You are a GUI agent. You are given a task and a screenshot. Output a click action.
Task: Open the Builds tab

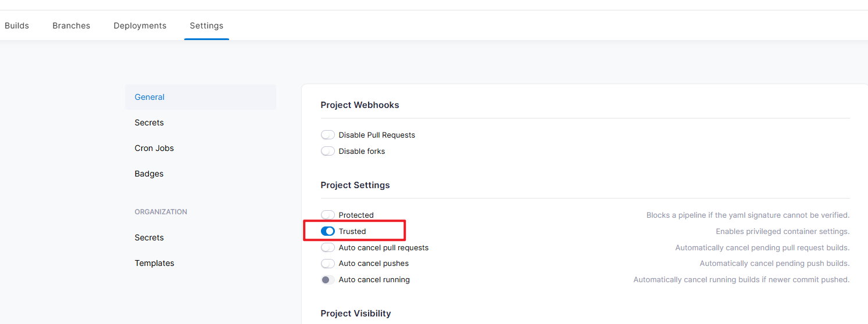(x=17, y=26)
